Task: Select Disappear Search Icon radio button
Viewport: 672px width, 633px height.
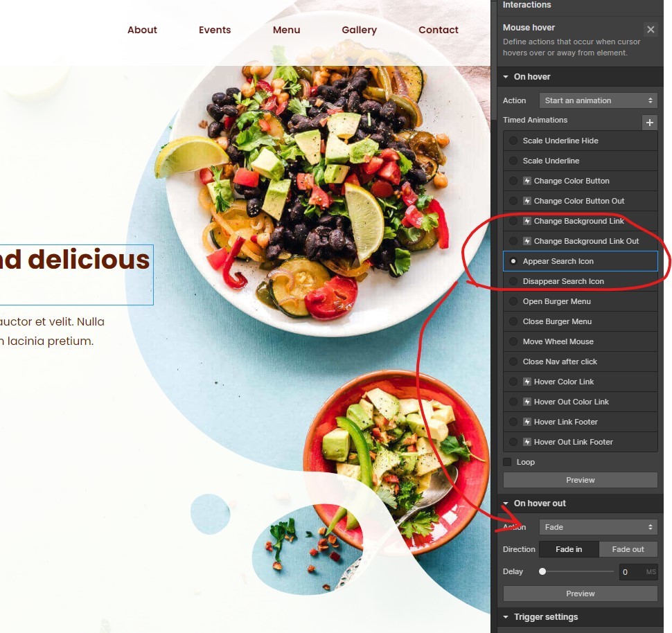Action: click(x=513, y=281)
